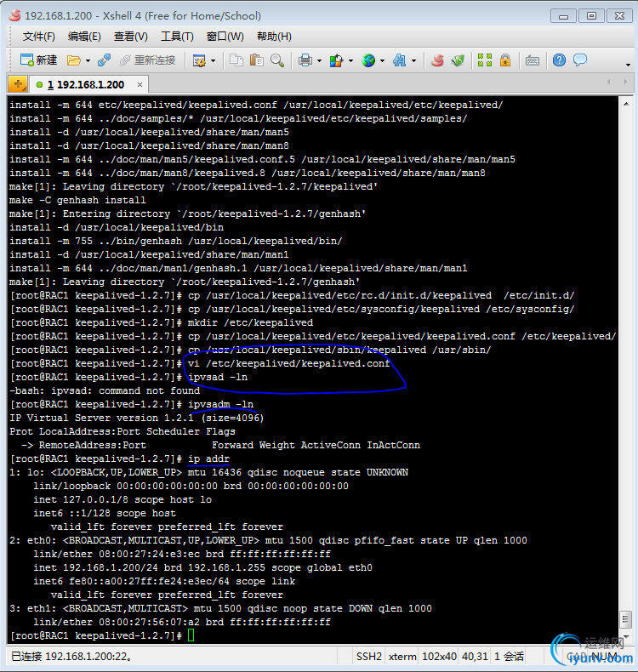Open the 查看(V) menu

[131, 37]
